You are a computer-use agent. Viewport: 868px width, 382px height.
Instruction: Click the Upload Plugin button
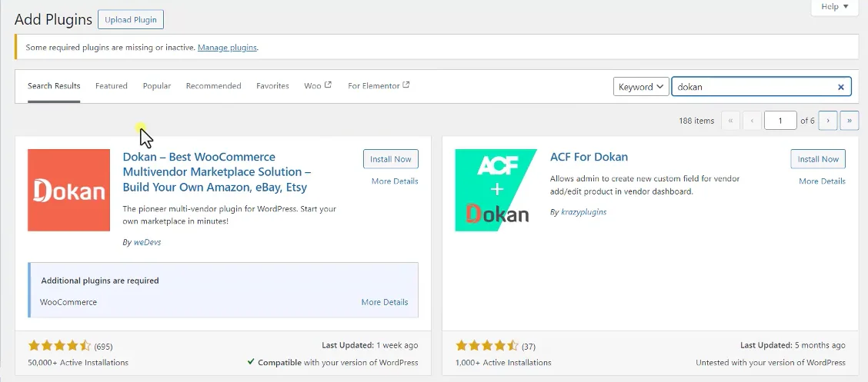click(131, 20)
